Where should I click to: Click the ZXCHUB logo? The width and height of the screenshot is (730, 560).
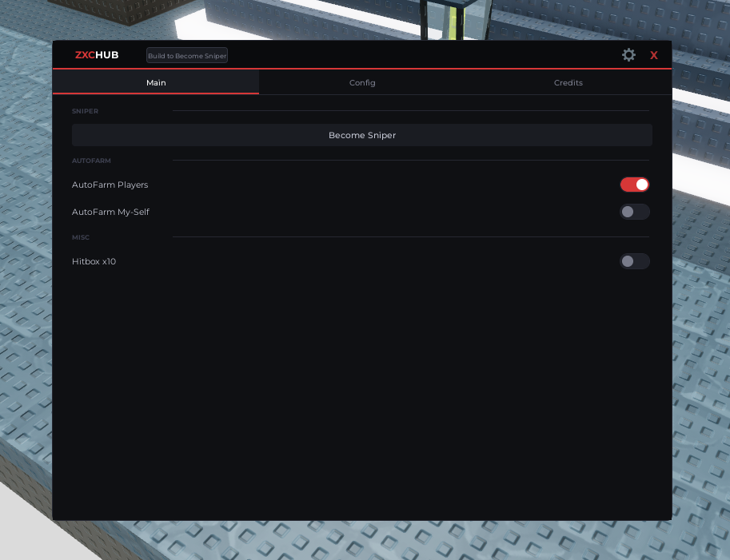click(97, 55)
